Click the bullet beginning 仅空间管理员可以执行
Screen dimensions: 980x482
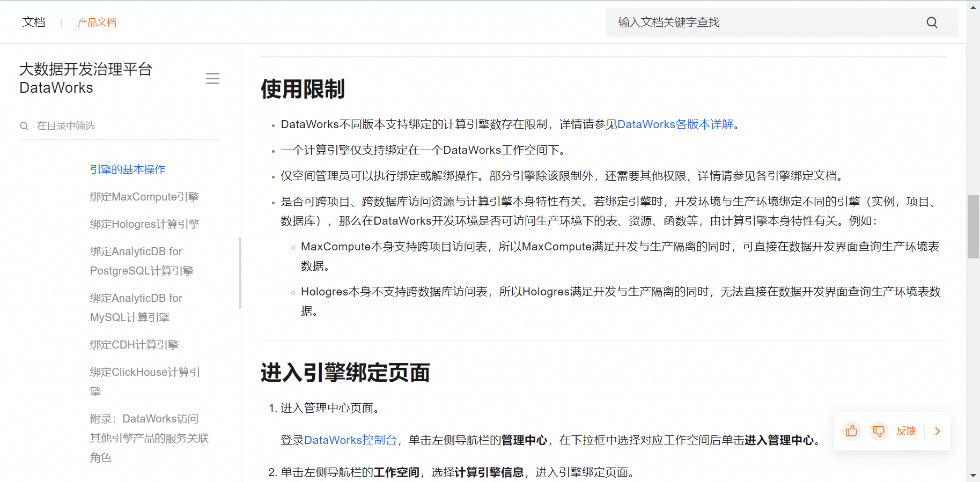[x=563, y=176]
